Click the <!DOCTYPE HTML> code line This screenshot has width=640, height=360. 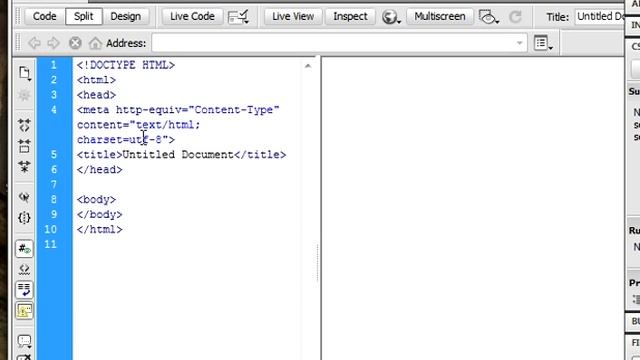click(x=126, y=65)
